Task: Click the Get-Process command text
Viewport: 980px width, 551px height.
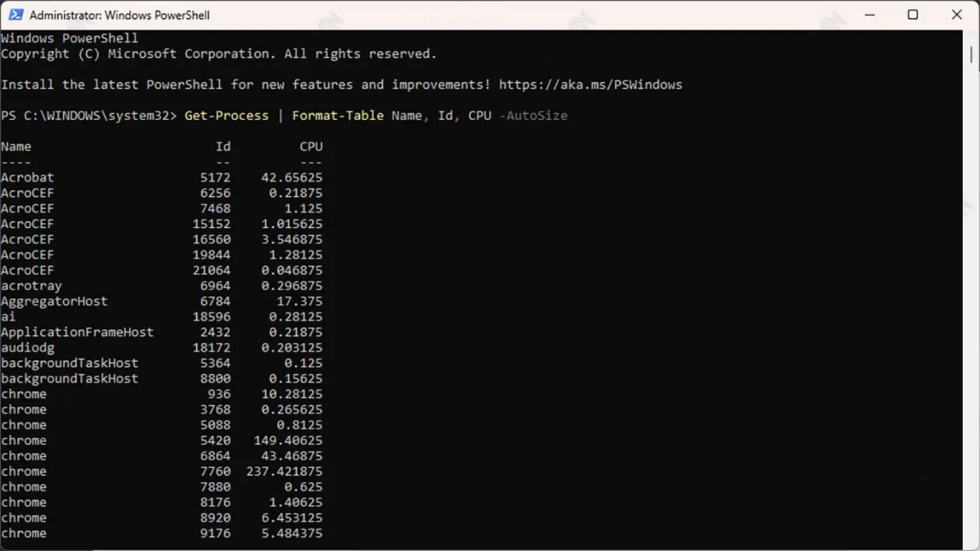Action: (226, 116)
